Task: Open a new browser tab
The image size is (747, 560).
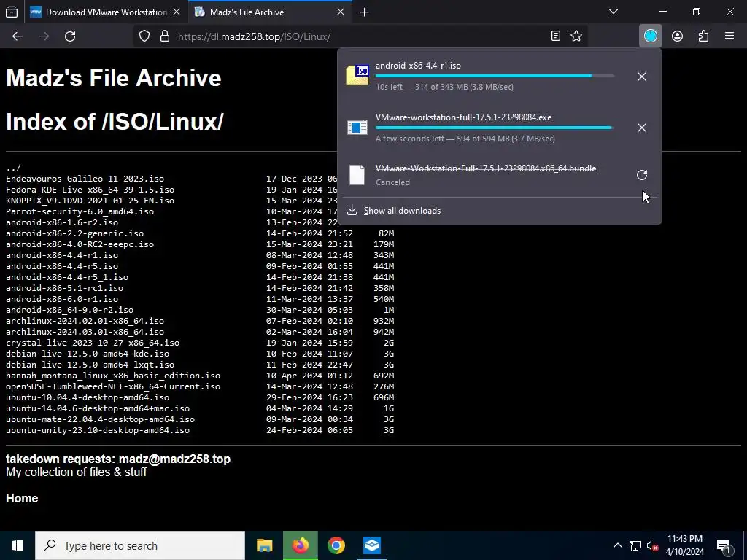Action: (x=365, y=12)
